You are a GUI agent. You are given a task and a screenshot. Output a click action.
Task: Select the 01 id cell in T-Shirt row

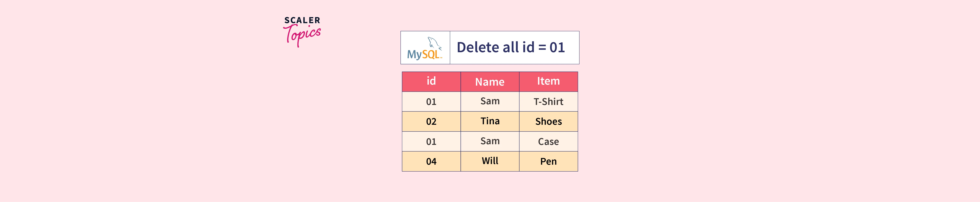point(431,102)
